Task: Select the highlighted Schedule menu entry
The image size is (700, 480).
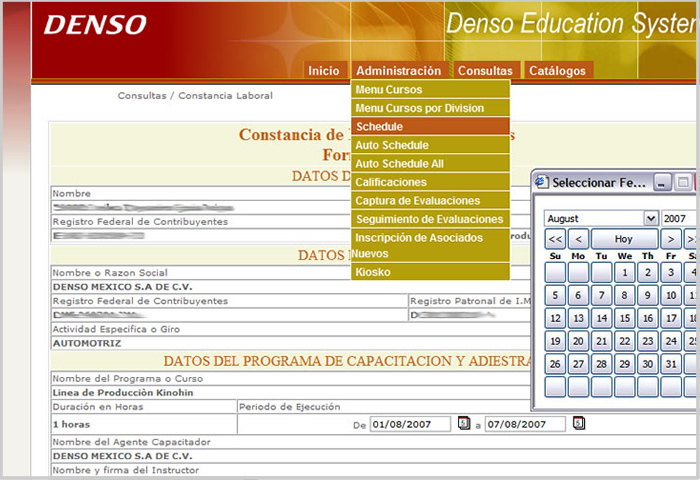Action: click(430, 126)
